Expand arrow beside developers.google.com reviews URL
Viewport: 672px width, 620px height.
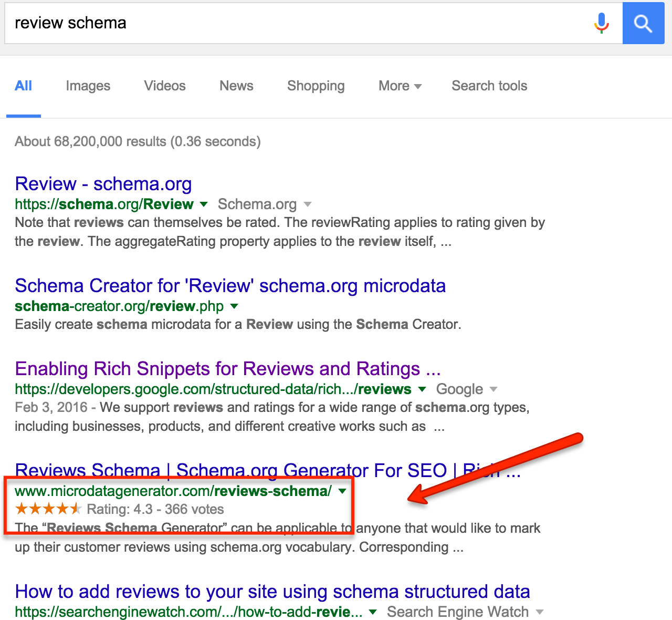point(422,389)
